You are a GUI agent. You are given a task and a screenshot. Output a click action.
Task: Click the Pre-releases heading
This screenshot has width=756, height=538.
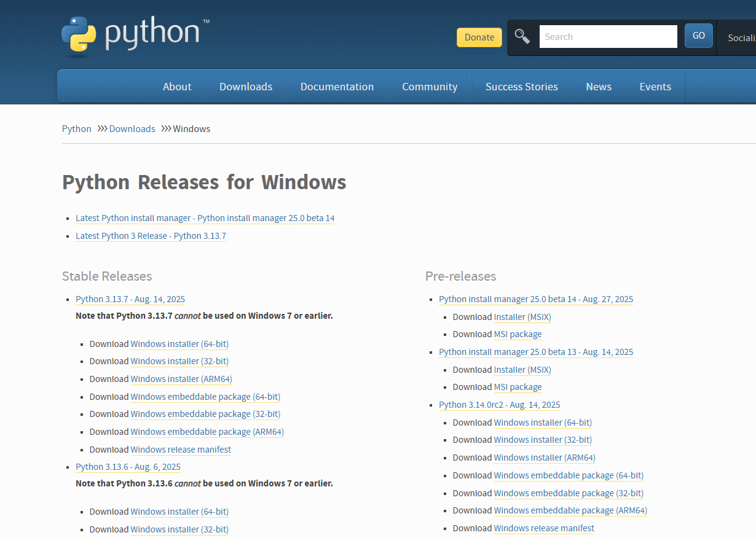point(460,276)
